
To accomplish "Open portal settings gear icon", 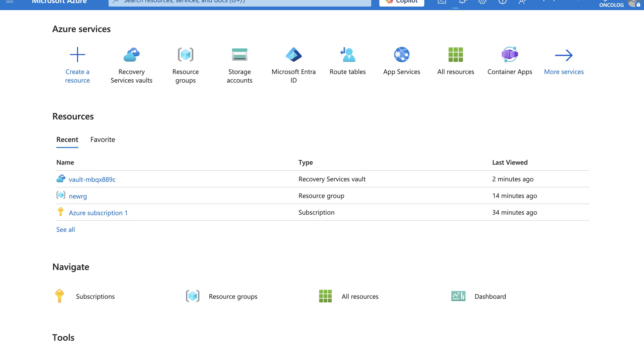I will (482, 2).
